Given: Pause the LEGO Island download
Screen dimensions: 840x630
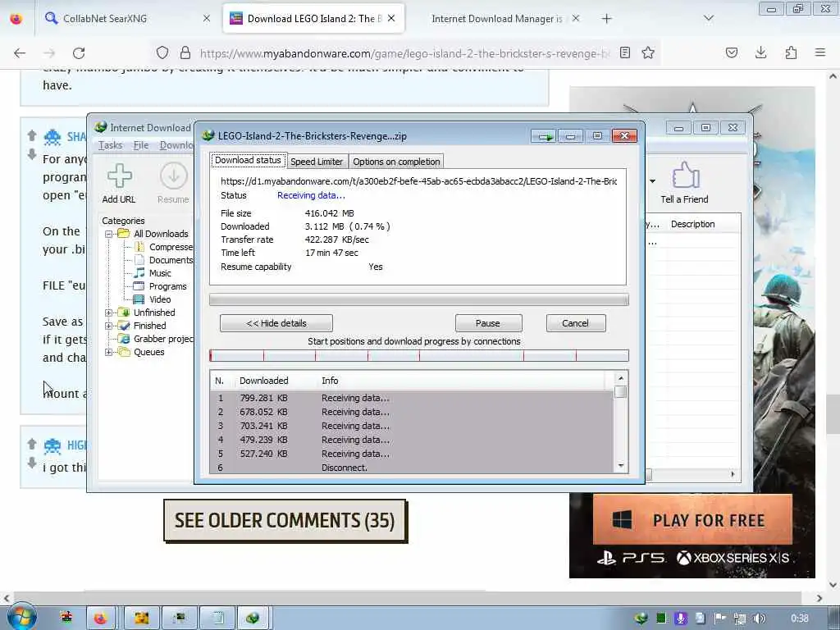Looking at the screenshot, I should (x=488, y=323).
